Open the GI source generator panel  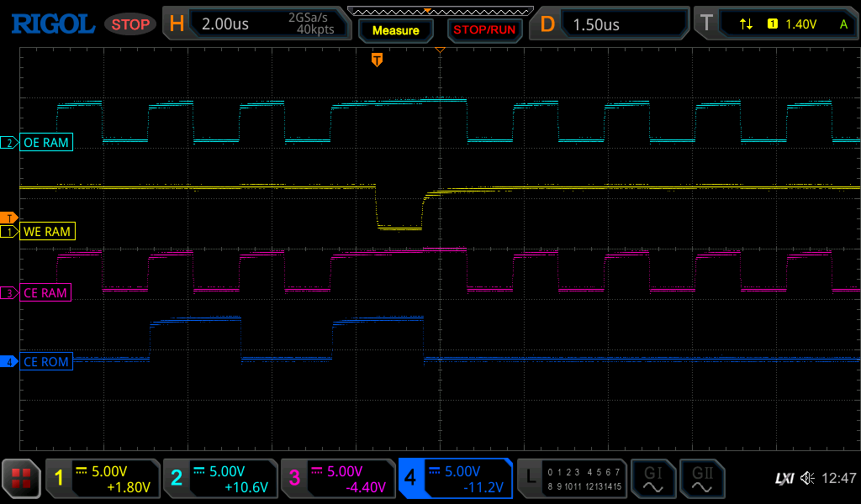[653, 478]
